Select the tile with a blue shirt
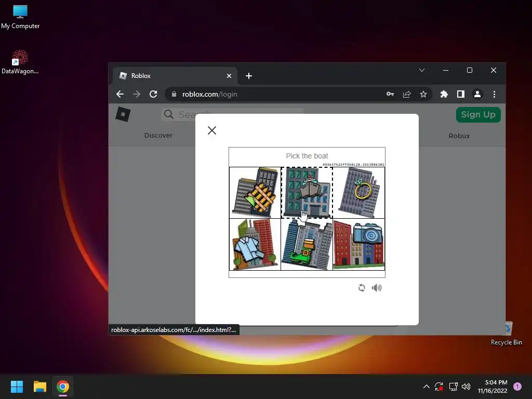This screenshot has height=399, width=532. pyautogui.click(x=255, y=244)
